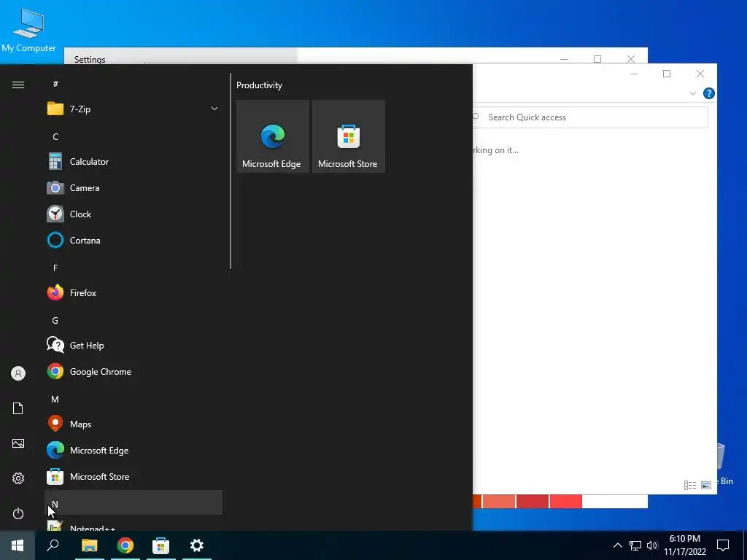
Task: Open taskbar Search magnifier
Action: 53,545
